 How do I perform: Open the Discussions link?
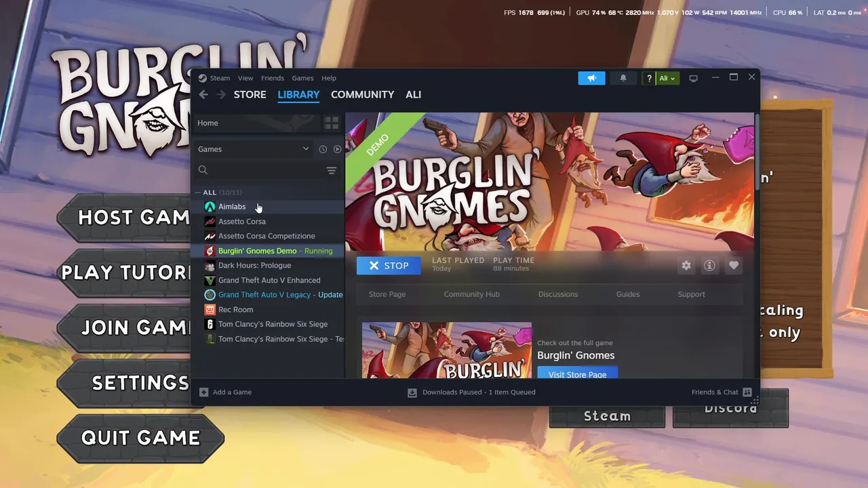click(x=558, y=294)
